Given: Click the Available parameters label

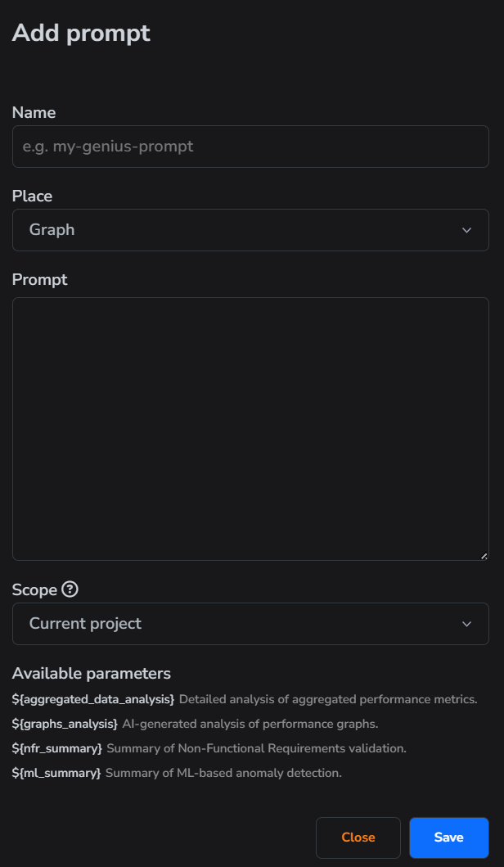Looking at the screenshot, I should [x=91, y=673].
